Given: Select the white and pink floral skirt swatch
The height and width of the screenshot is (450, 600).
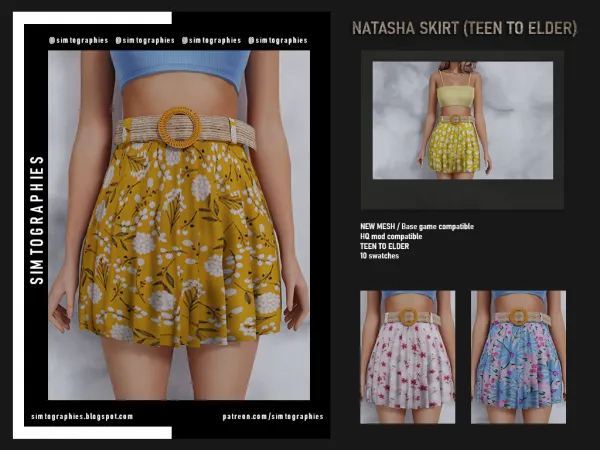Looking at the screenshot, I should [408, 357].
